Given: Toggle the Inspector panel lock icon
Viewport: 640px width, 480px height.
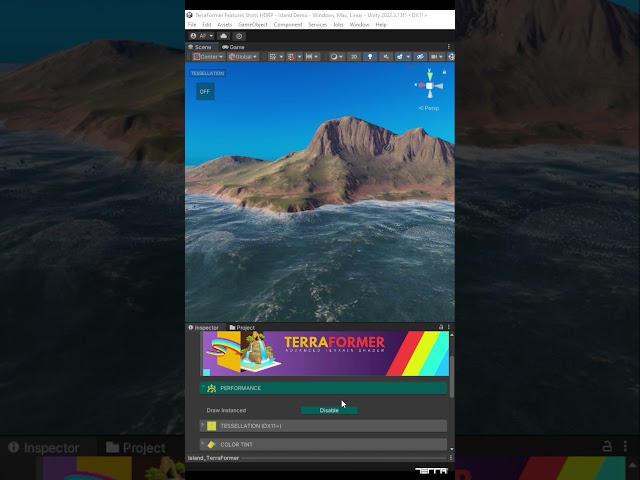Looking at the screenshot, I should (x=441, y=327).
